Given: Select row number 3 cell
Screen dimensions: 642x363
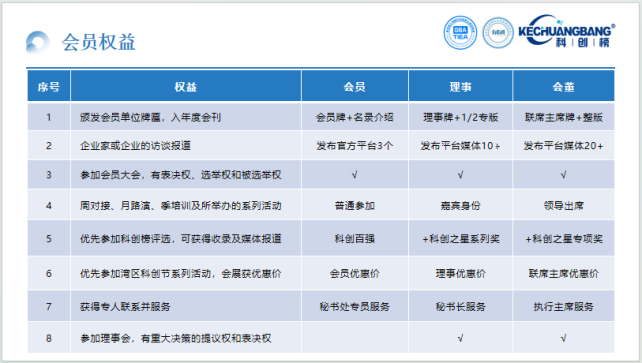Looking at the screenshot, I should coord(49,175).
